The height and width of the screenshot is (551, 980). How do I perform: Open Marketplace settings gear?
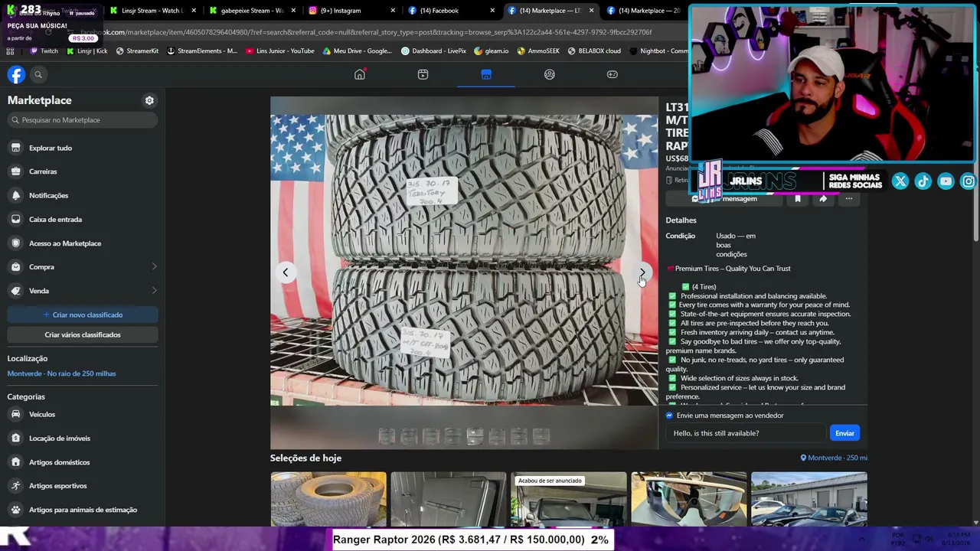(149, 100)
